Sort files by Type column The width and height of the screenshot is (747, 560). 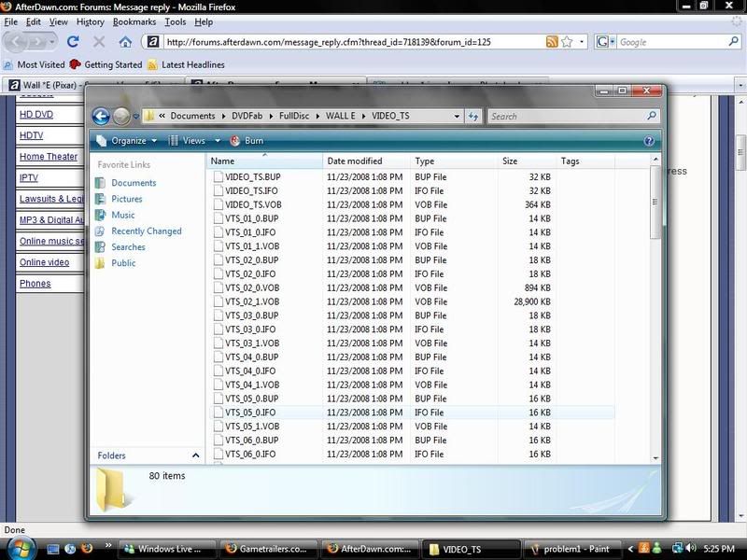point(454,161)
